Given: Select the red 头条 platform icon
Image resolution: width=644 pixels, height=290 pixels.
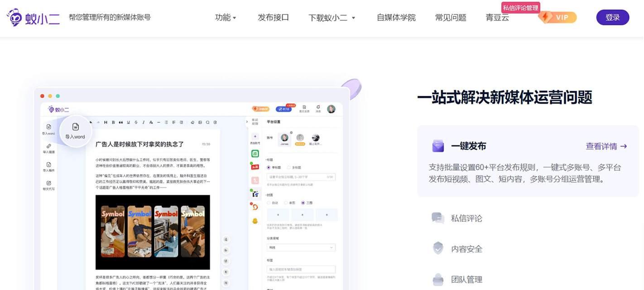Looking at the screenshot, I should (x=255, y=166).
